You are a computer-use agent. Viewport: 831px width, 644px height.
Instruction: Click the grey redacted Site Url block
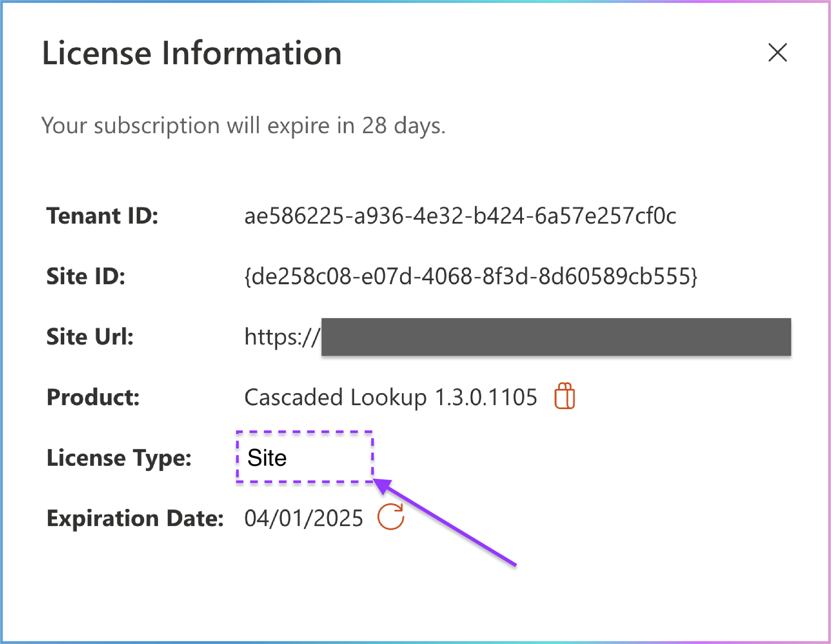[556, 337]
